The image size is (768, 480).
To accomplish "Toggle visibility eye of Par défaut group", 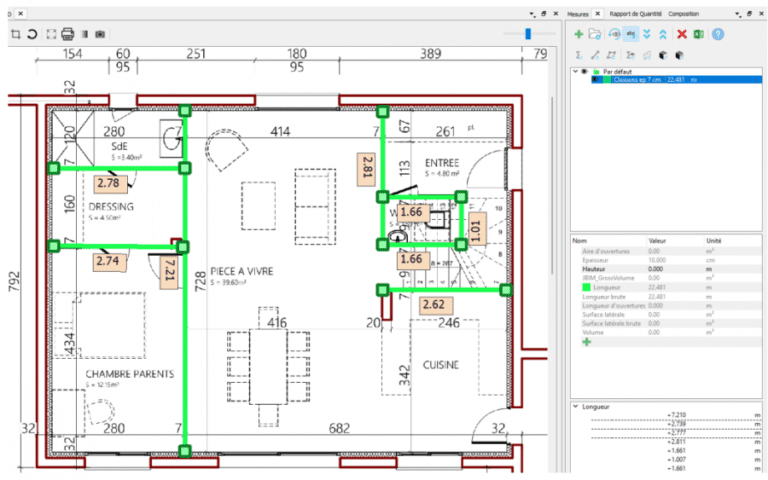I will [584, 72].
